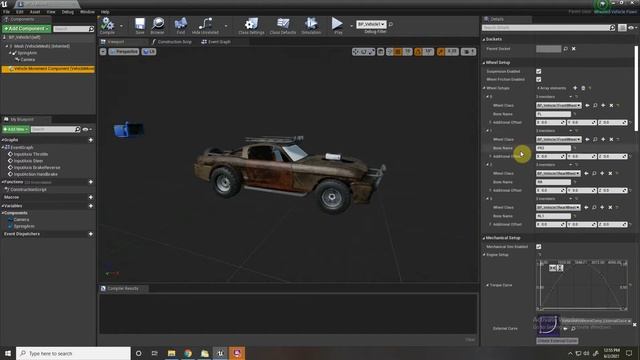The image size is (640, 360).
Task: Toggle Mechanical Sim Enabled checkbox
Action: click(x=539, y=247)
